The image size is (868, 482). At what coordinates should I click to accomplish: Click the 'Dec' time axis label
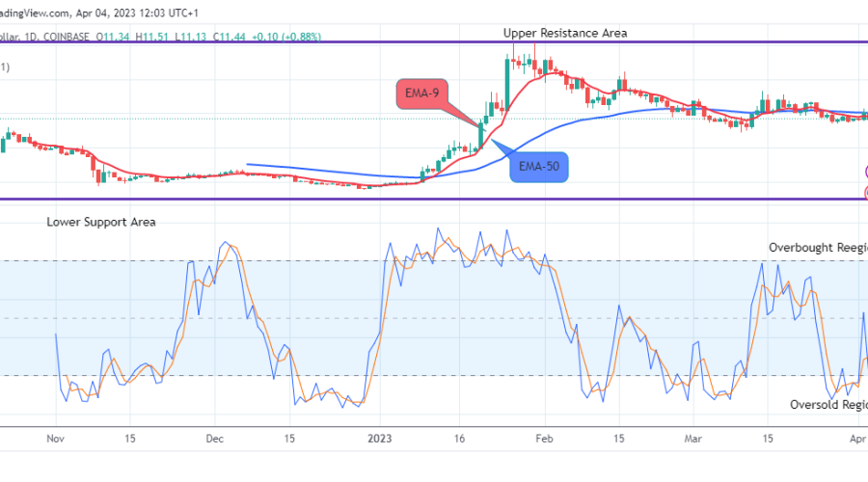coord(214,439)
